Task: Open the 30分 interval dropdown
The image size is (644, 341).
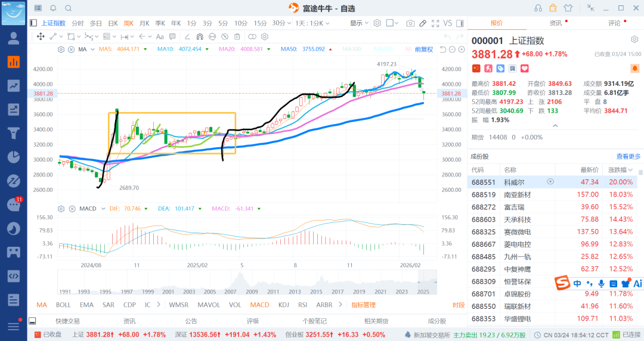Action: click(281, 23)
